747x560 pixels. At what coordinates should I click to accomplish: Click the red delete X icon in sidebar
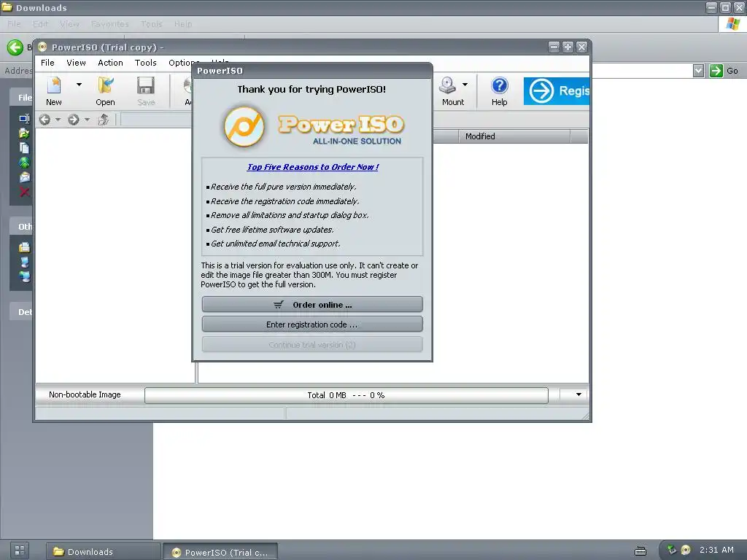[x=24, y=192]
